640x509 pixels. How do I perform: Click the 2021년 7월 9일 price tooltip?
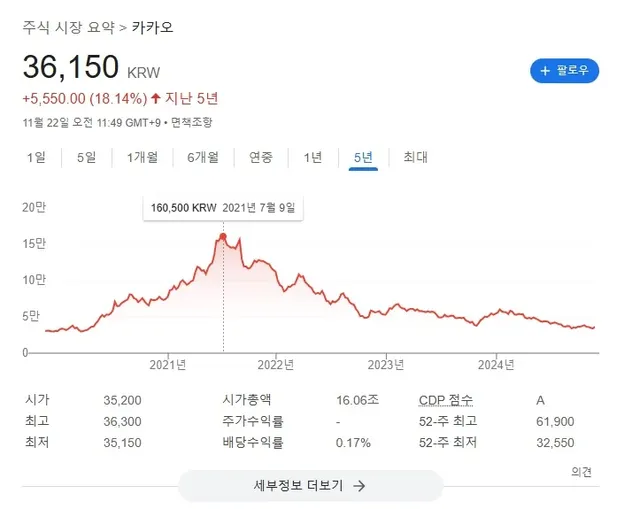222,208
